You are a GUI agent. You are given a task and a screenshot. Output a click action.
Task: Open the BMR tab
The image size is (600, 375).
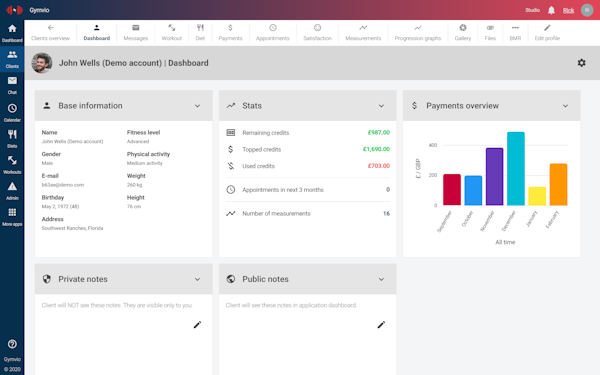515,33
